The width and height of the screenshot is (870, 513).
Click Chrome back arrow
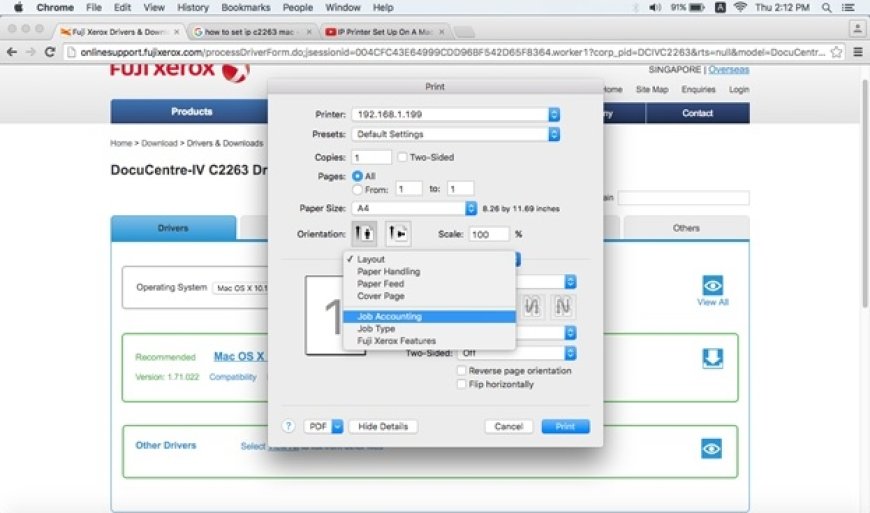(x=11, y=52)
